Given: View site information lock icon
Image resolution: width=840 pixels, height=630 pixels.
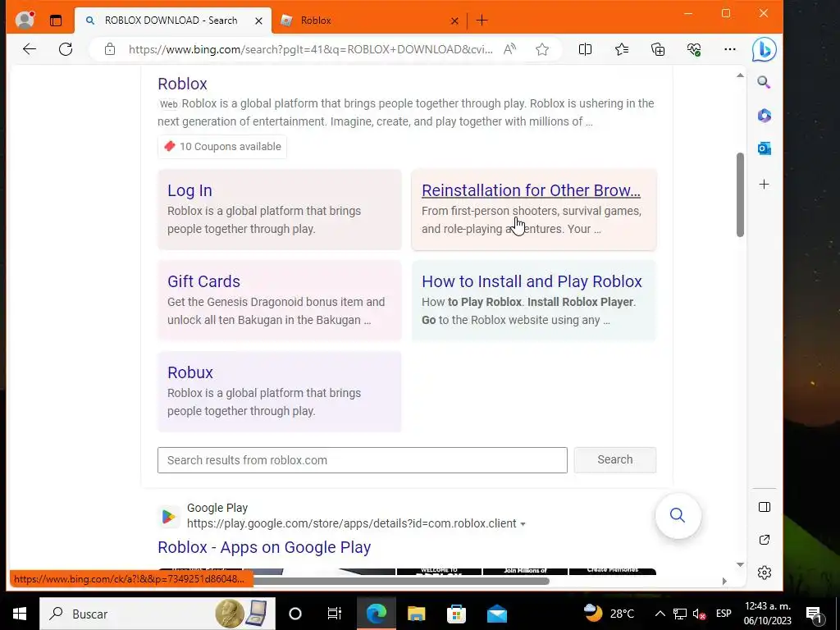Looking at the screenshot, I should tap(110, 49).
